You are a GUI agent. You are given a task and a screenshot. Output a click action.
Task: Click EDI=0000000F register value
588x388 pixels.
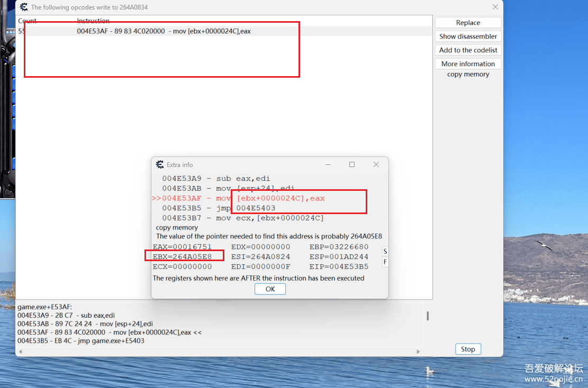coord(260,266)
